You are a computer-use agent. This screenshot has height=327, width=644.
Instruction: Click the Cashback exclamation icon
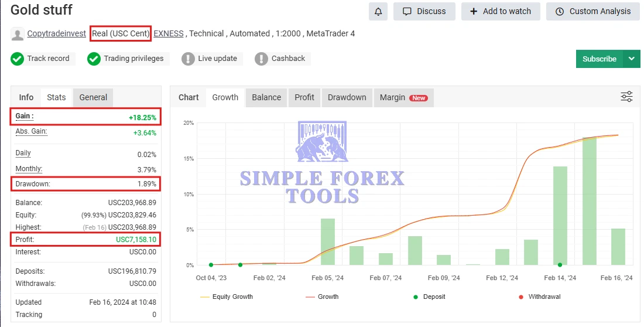261,59
